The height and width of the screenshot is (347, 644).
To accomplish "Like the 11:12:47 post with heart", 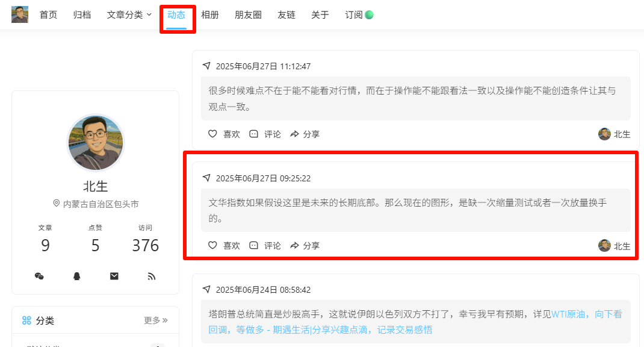I will coord(224,134).
